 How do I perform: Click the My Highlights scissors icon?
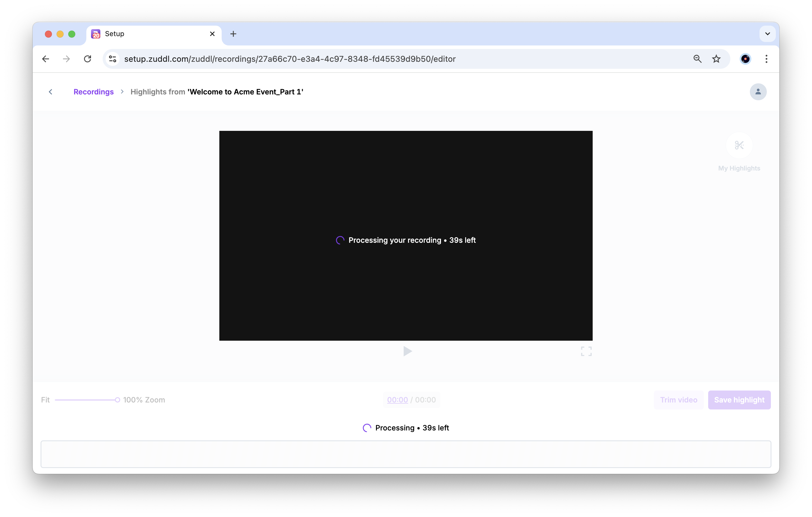[739, 145]
